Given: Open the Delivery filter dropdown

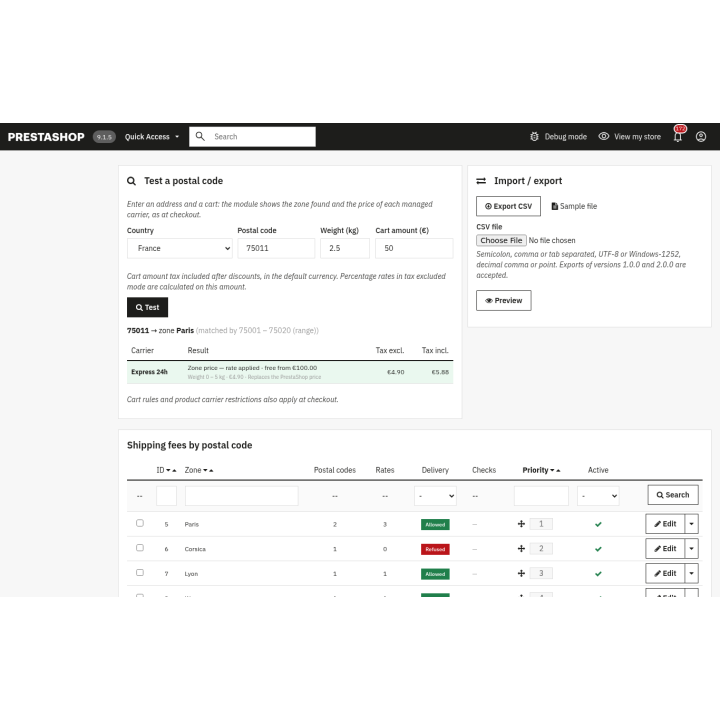Looking at the screenshot, I should pos(435,496).
